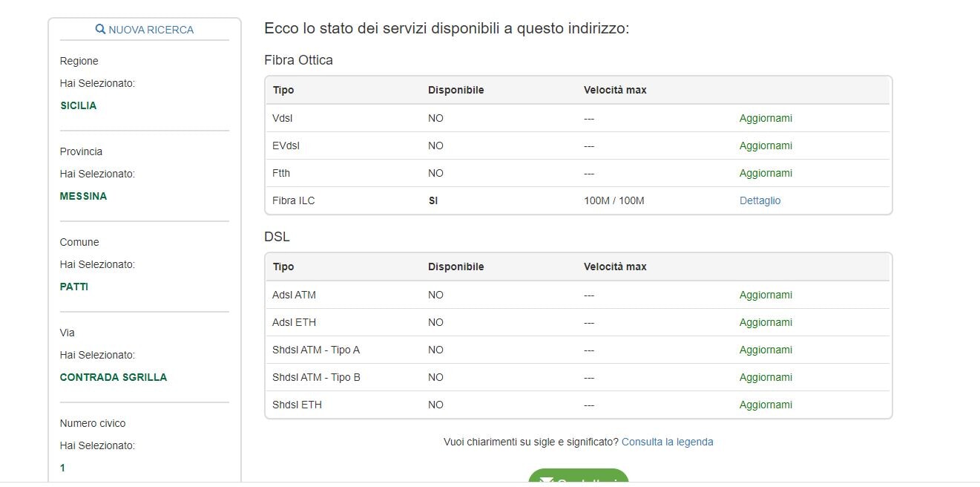Open Dettaglio for Fibra ILC

tap(760, 200)
